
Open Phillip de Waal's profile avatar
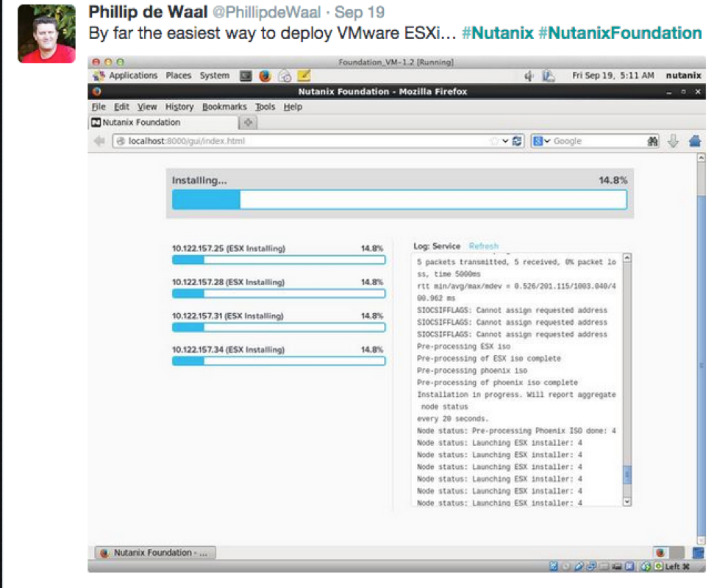(x=46, y=34)
